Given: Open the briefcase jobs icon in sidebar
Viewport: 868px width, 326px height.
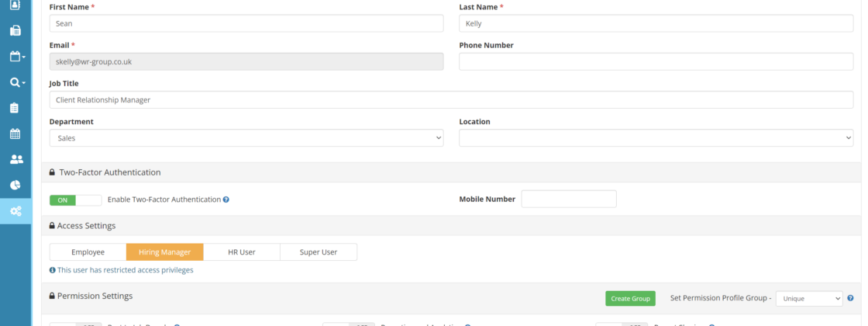Looking at the screenshot, I should 15,31.
